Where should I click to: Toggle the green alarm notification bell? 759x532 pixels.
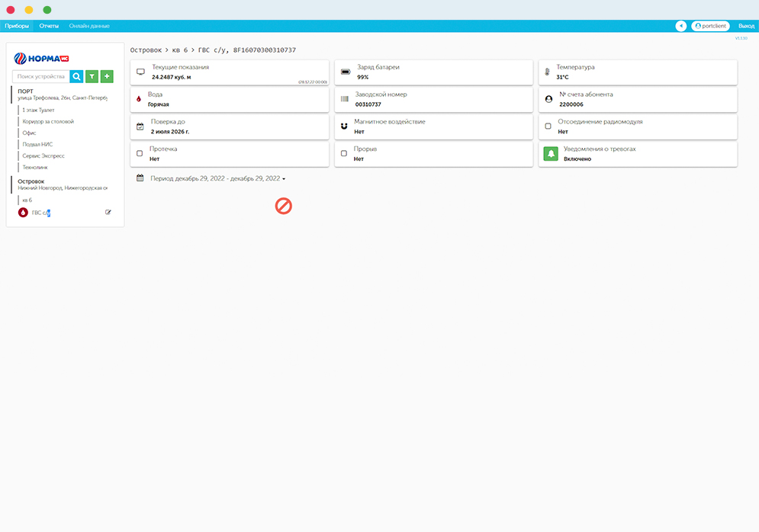coord(550,154)
